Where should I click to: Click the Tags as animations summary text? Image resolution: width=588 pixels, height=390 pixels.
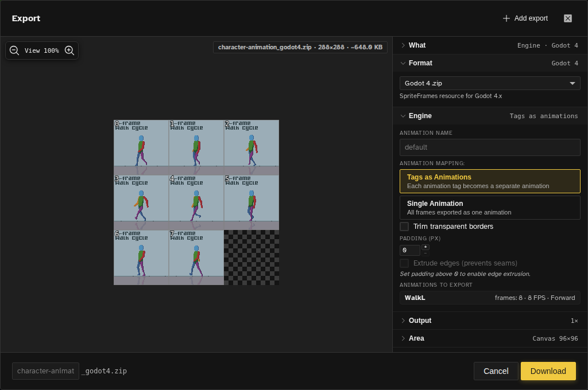tap(544, 116)
